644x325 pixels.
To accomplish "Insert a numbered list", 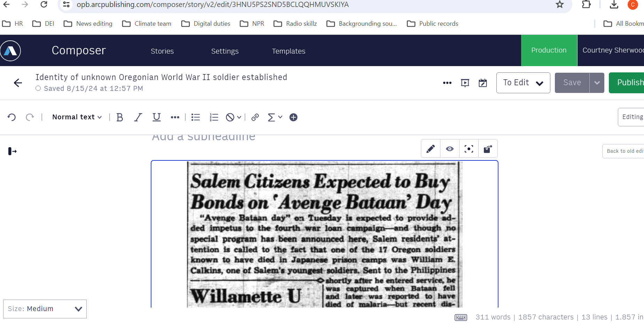I will click(214, 118).
